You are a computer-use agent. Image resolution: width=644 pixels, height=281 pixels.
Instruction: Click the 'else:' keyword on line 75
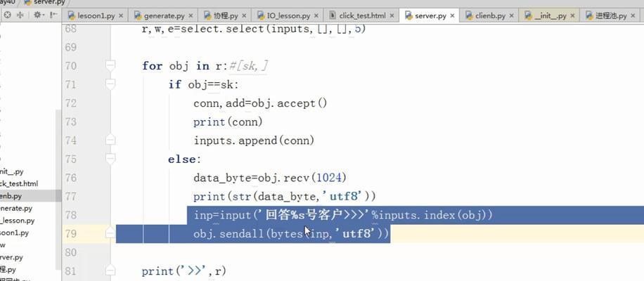[x=184, y=159]
